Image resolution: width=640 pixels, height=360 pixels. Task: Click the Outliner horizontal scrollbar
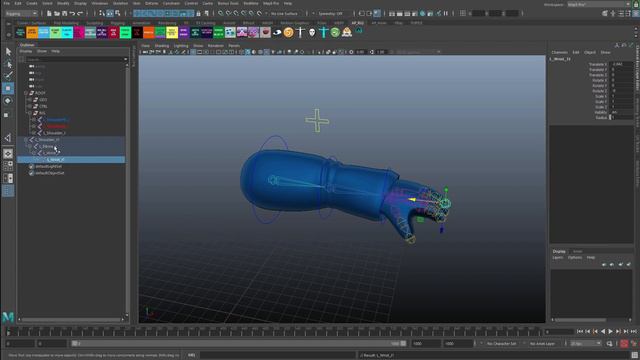72,319
